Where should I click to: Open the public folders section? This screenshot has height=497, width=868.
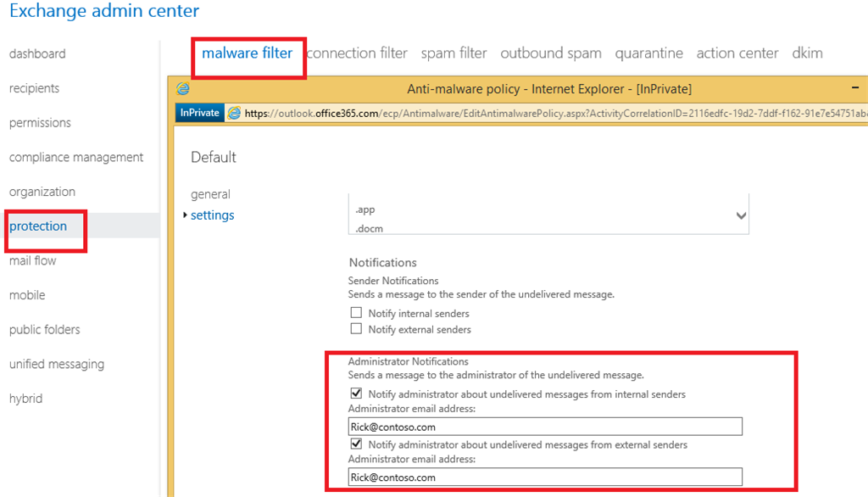(x=43, y=329)
